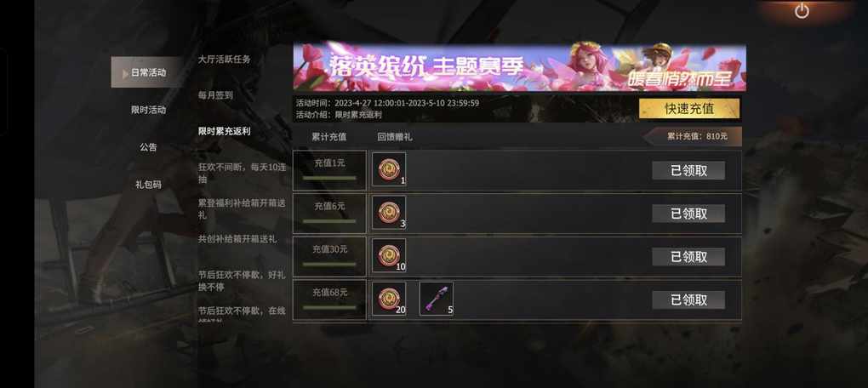Open the 限时活动 tab
The height and width of the screenshot is (388, 868).
(x=148, y=110)
